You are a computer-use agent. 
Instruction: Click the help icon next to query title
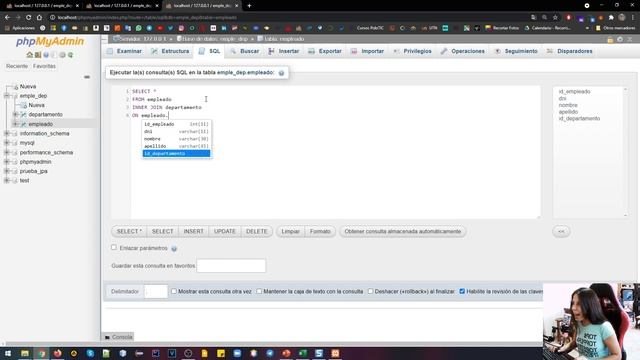[281, 73]
